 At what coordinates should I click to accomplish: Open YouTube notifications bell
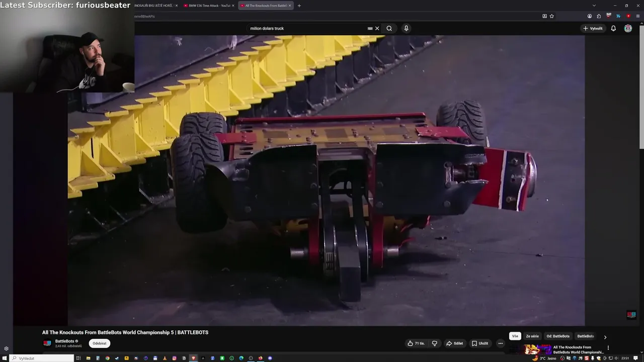(613, 28)
